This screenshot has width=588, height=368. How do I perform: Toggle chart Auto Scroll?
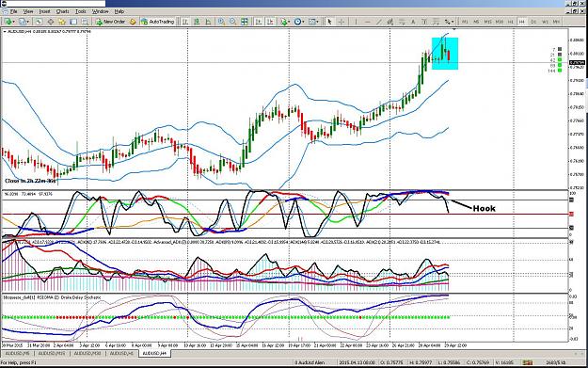pyautogui.click(x=258, y=22)
